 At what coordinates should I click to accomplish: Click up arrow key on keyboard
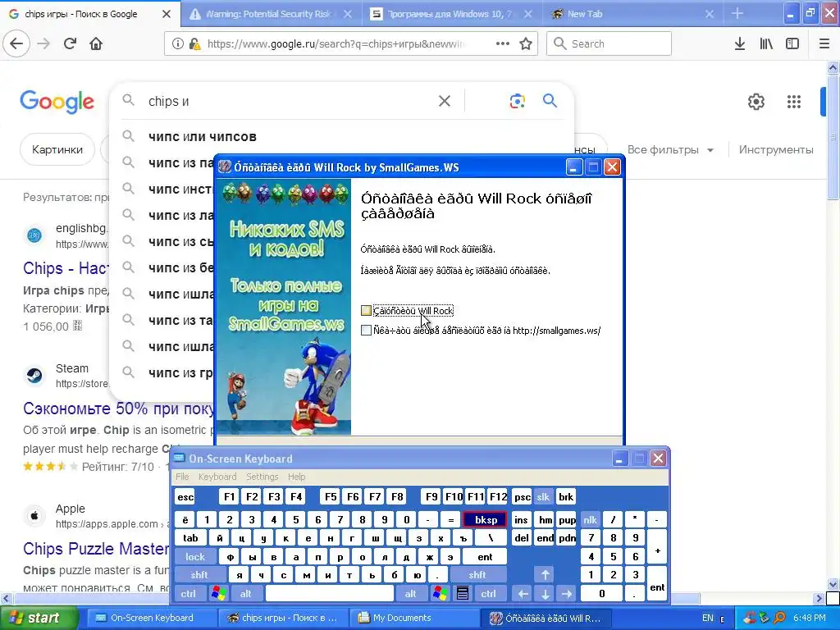[545, 575]
